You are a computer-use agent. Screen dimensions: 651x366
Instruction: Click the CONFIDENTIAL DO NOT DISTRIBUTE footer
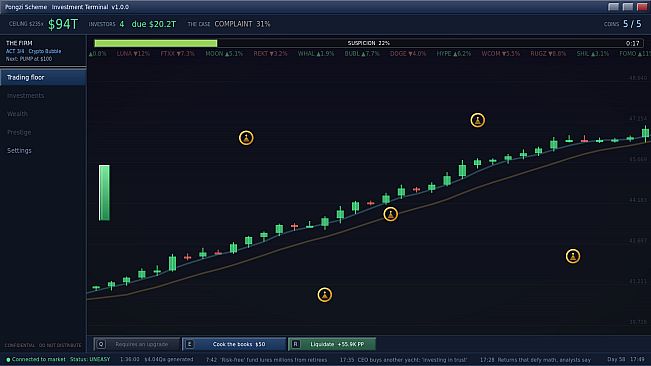pyautogui.click(x=43, y=345)
